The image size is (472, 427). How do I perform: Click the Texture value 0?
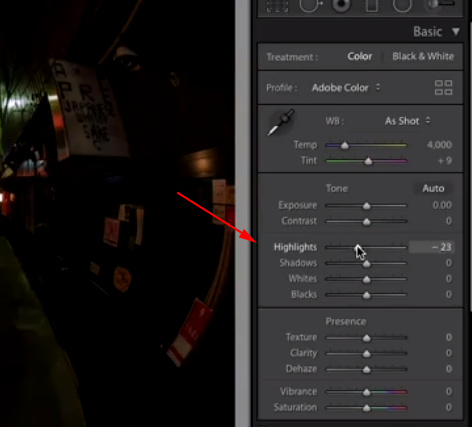point(449,337)
